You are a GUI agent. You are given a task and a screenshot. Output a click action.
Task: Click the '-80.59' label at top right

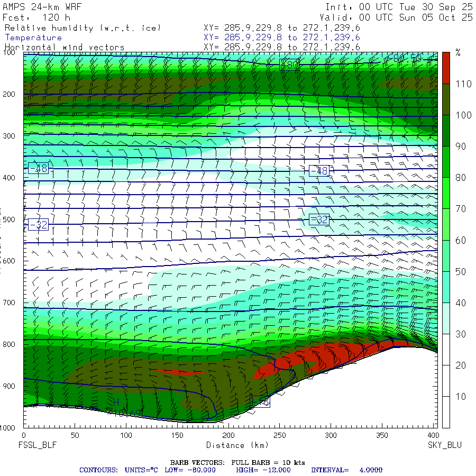click(405, 58)
